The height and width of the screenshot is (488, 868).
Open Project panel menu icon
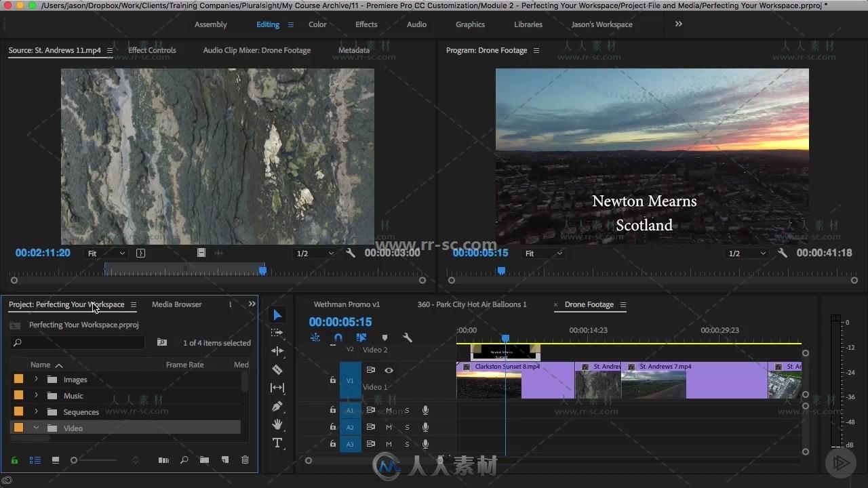pyautogui.click(x=134, y=304)
